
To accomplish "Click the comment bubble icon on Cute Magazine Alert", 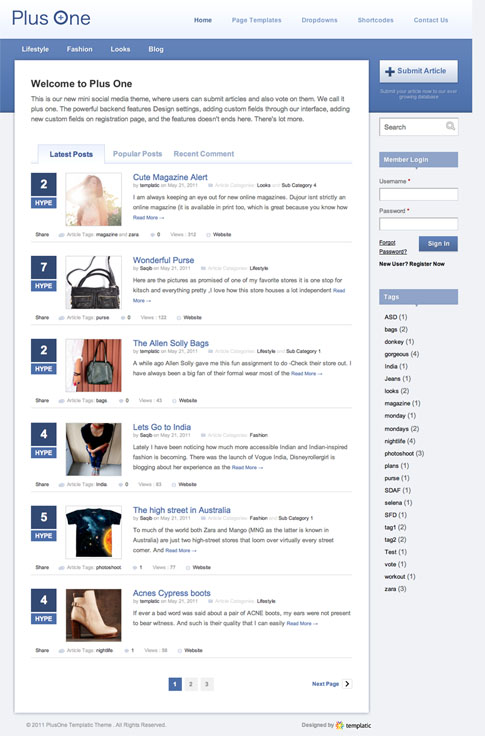I will [x=153, y=234].
